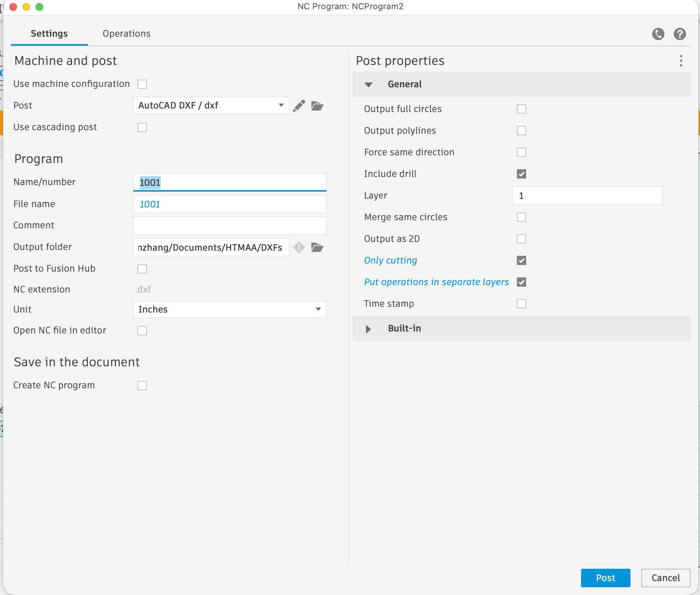Check Force same direction box
This screenshot has width=700, height=595.
[522, 152]
